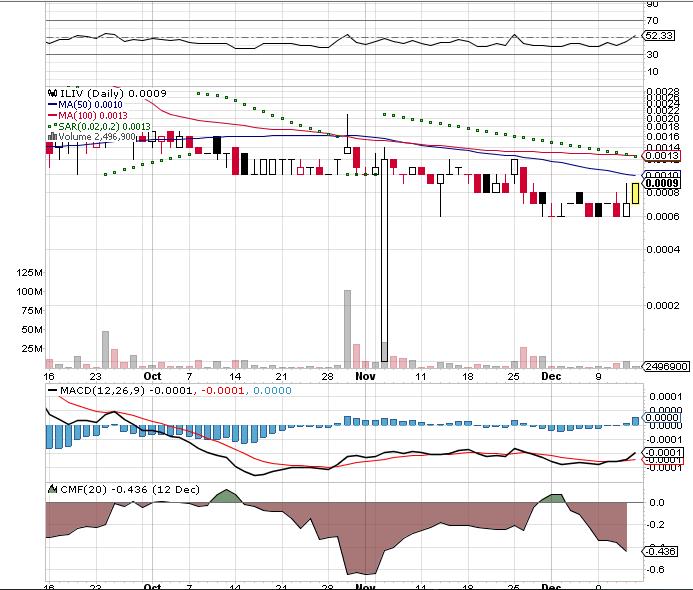
Task: Click the 2496900 volume value tag
Action: (666, 366)
